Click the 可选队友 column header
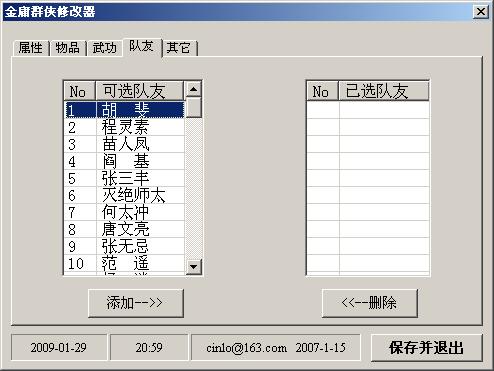The height and width of the screenshot is (371, 494). tap(140, 91)
